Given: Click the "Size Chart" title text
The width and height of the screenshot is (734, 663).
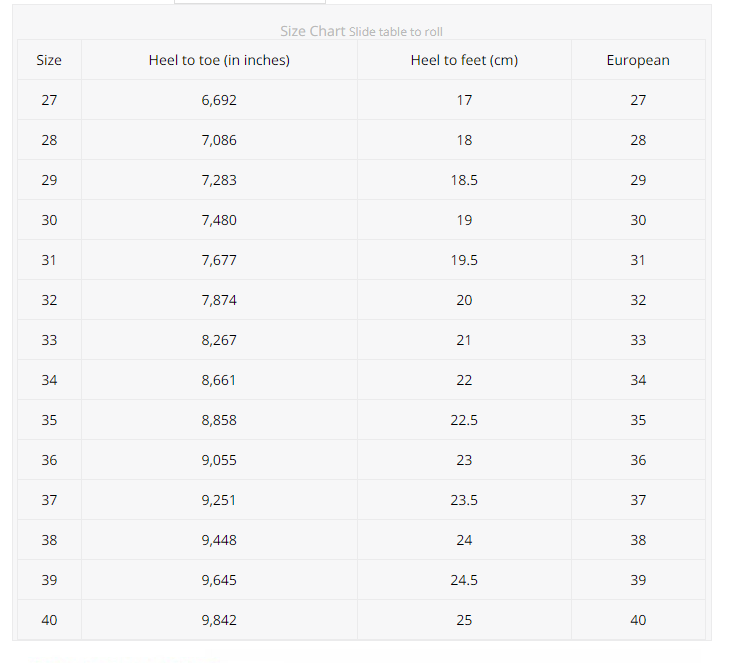Looking at the screenshot, I should [312, 31].
